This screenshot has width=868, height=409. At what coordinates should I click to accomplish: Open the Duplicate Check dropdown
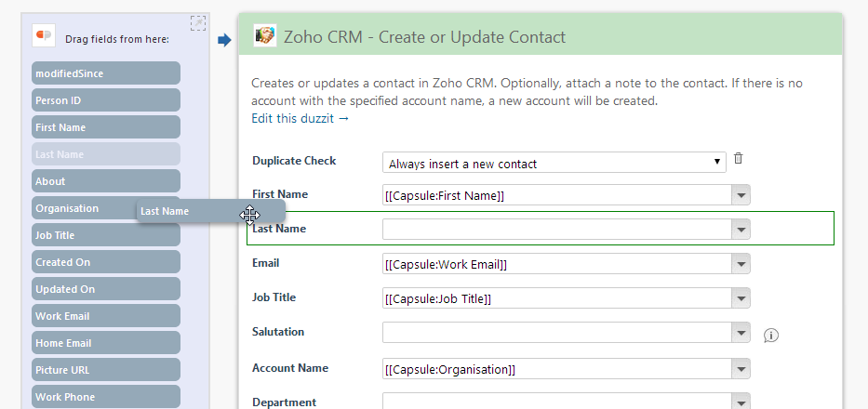554,163
